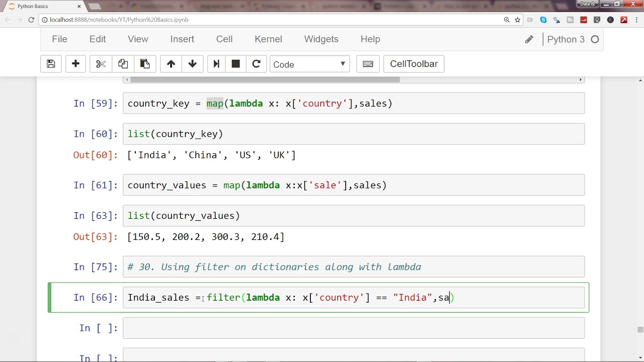This screenshot has height=362, width=644.
Task: Open the Widgets menu
Action: point(321,39)
